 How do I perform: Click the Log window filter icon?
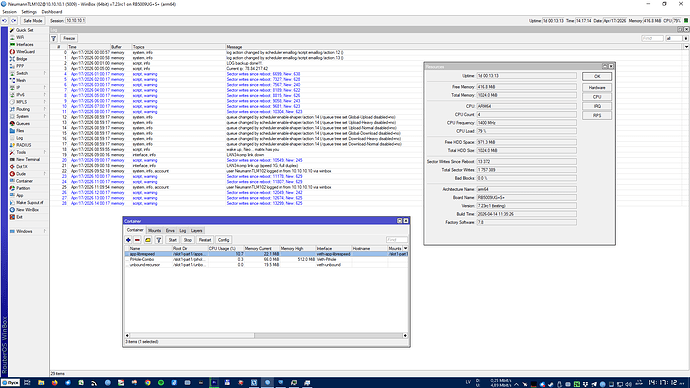point(54,38)
